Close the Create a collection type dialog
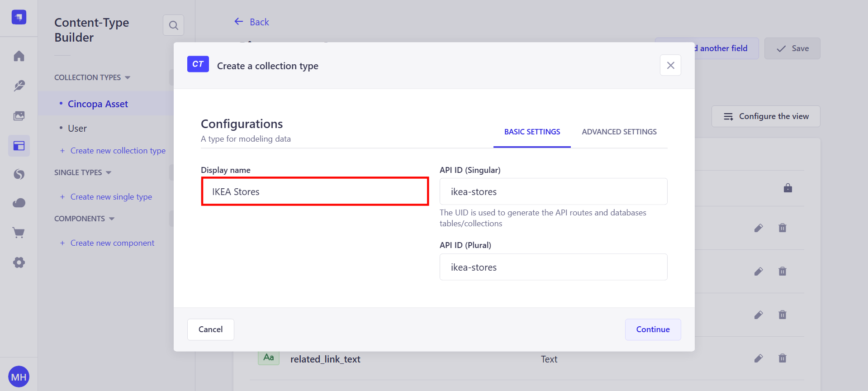The image size is (868, 391). (670, 65)
